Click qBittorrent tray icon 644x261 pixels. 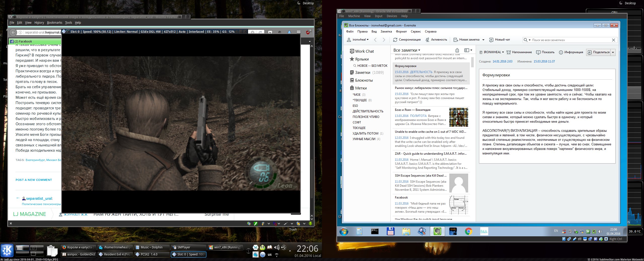point(262,254)
